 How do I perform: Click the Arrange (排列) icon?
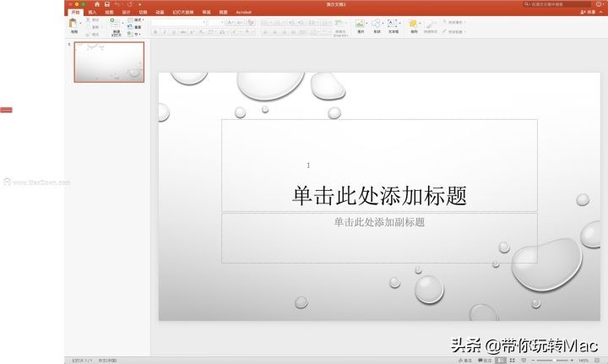[413, 24]
